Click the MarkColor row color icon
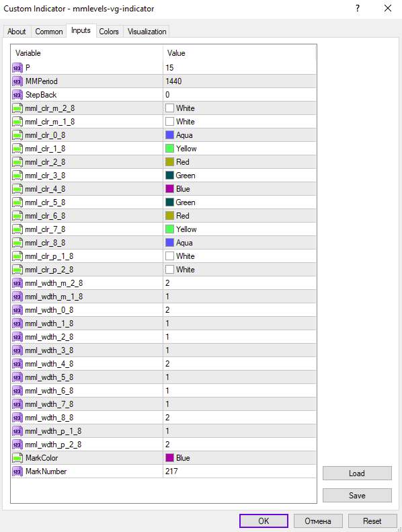Viewport: 402px width, 532px height. coord(17,458)
